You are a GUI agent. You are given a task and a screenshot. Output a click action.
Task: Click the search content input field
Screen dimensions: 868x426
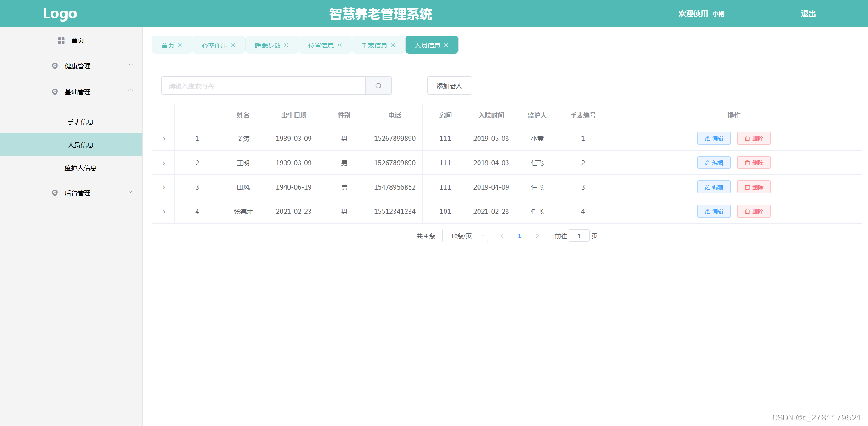(263, 85)
